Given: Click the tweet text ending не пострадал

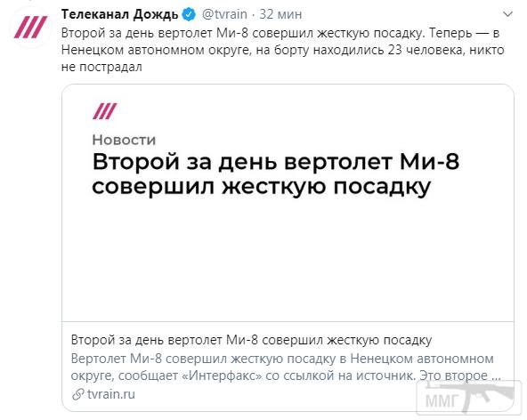Looking at the screenshot, I should [x=101, y=67].
